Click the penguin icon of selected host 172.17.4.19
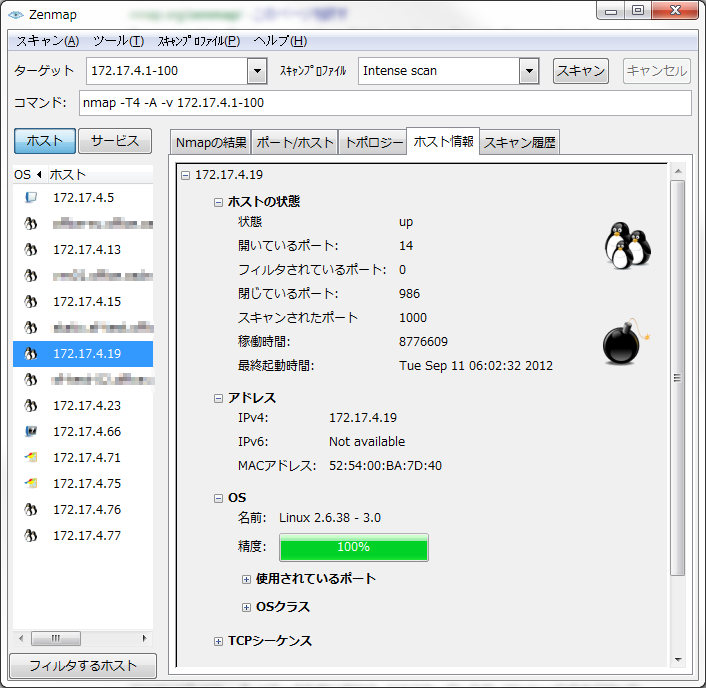The height and width of the screenshot is (688, 706). pos(31,353)
